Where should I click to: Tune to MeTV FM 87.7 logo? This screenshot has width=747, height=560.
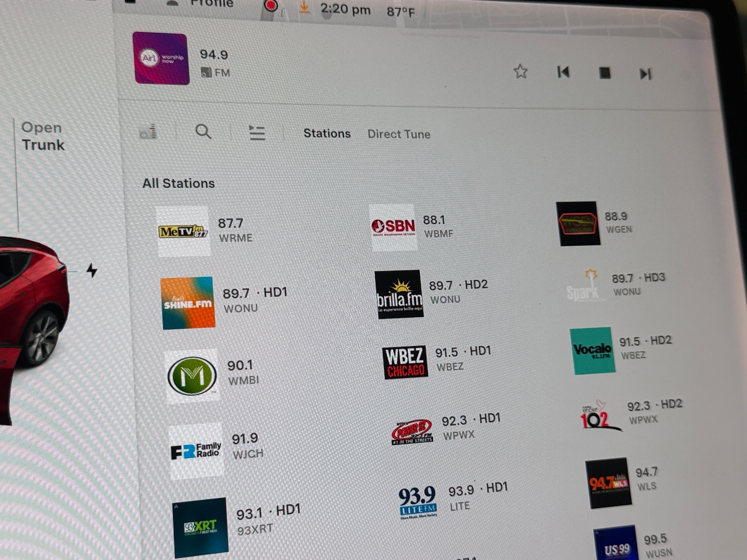[x=183, y=231]
